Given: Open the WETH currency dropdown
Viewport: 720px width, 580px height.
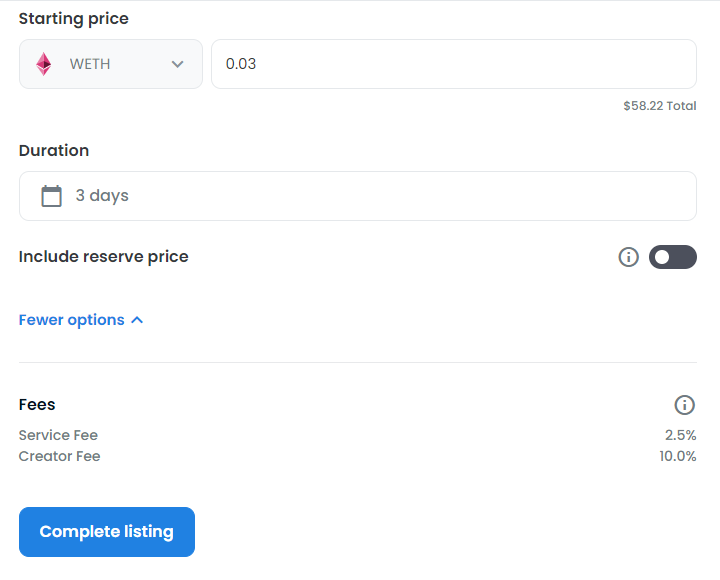Looking at the screenshot, I should click(x=111, y=64).
